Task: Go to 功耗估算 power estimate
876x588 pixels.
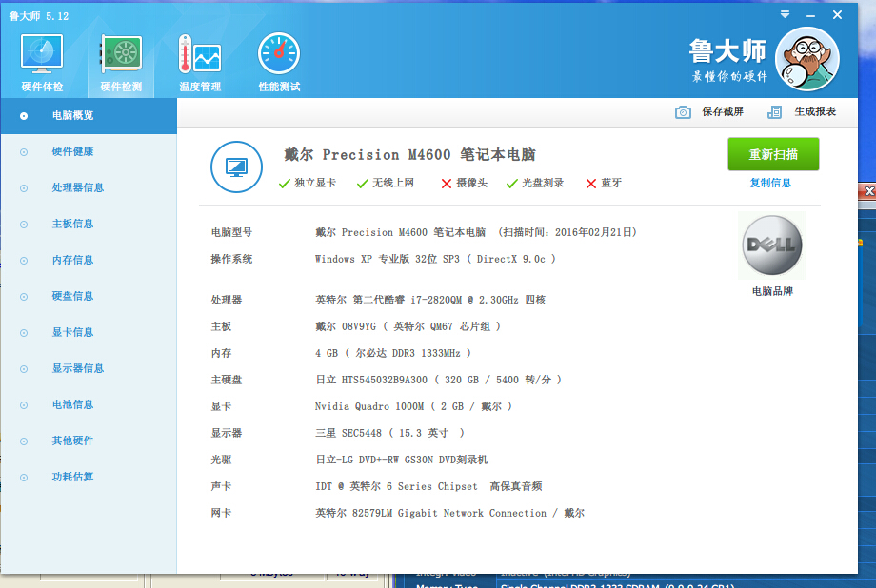Action: point(72,477)
